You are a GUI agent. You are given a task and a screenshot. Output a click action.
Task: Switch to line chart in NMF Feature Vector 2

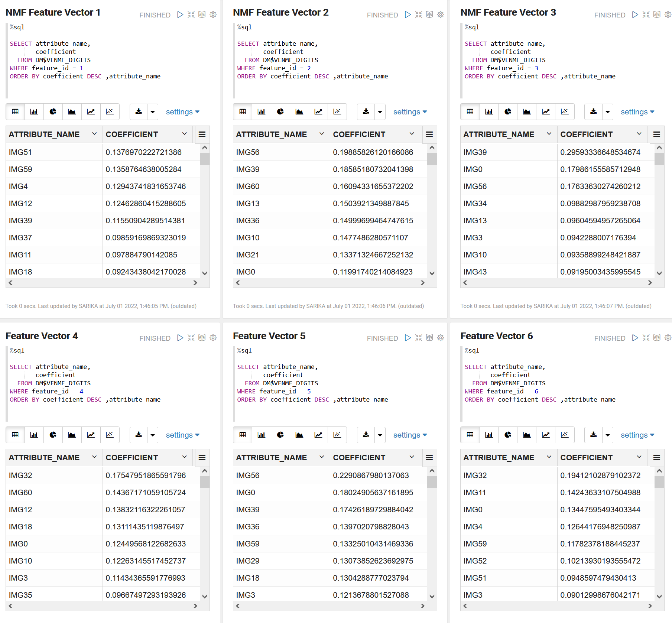click(318, 111)
